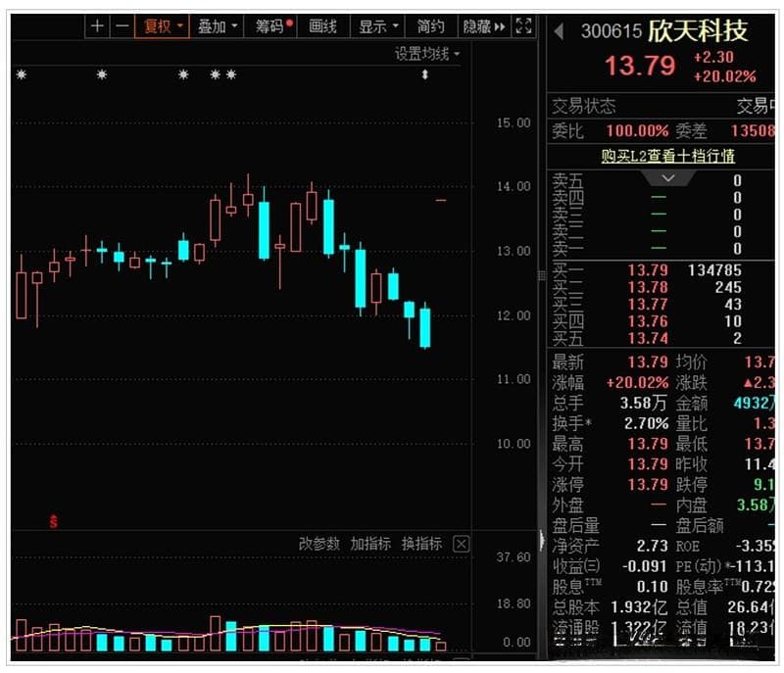The image size is (784, 673).
Task: Open 购买L2查看十档行情 link
Action: [x=667, y=156]
